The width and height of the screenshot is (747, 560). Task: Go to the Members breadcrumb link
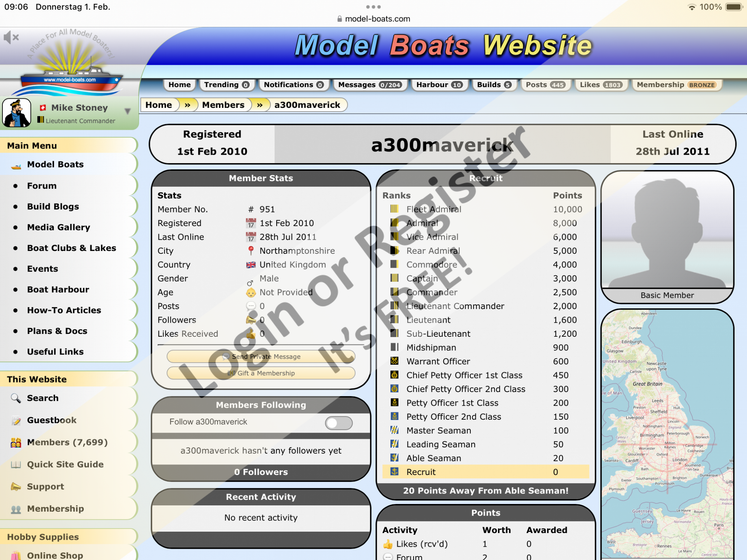223,105
